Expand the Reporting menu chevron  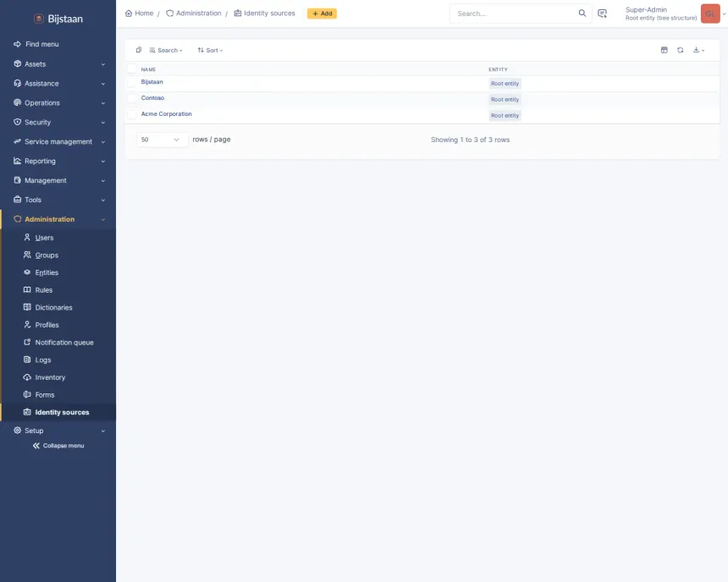(x=103, y=162)
